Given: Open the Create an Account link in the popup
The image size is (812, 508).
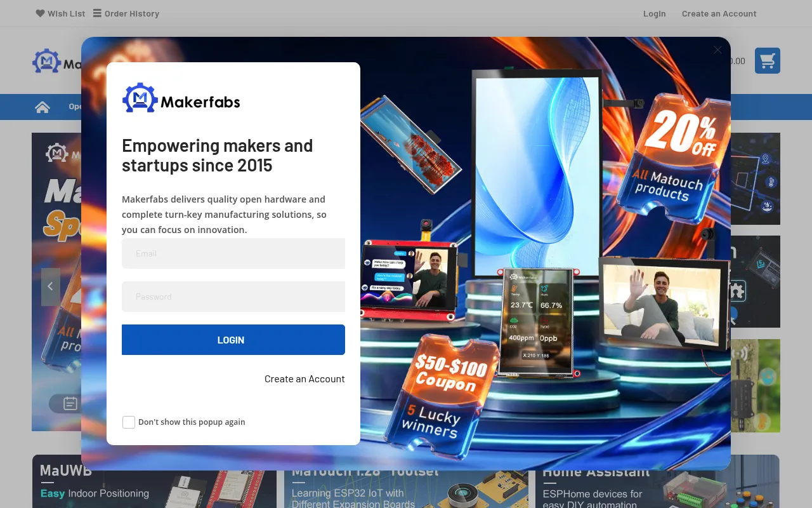Looking at the screenshot, I should [304, 379].
